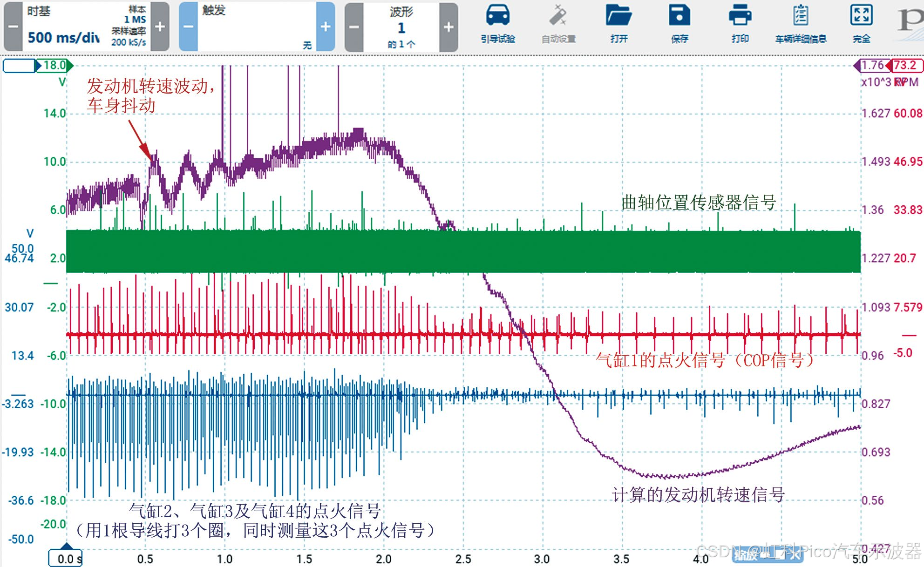
Task: Click the blue trigger plus button
Action: coord(326,27)
